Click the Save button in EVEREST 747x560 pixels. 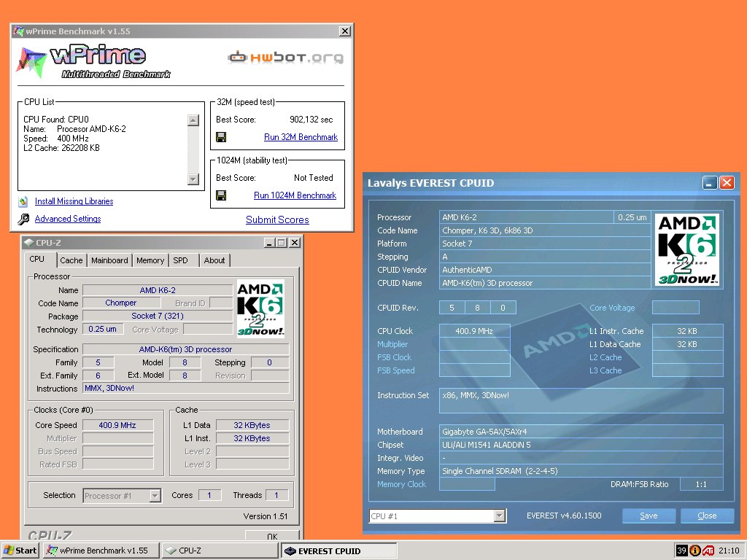point(649,516)
